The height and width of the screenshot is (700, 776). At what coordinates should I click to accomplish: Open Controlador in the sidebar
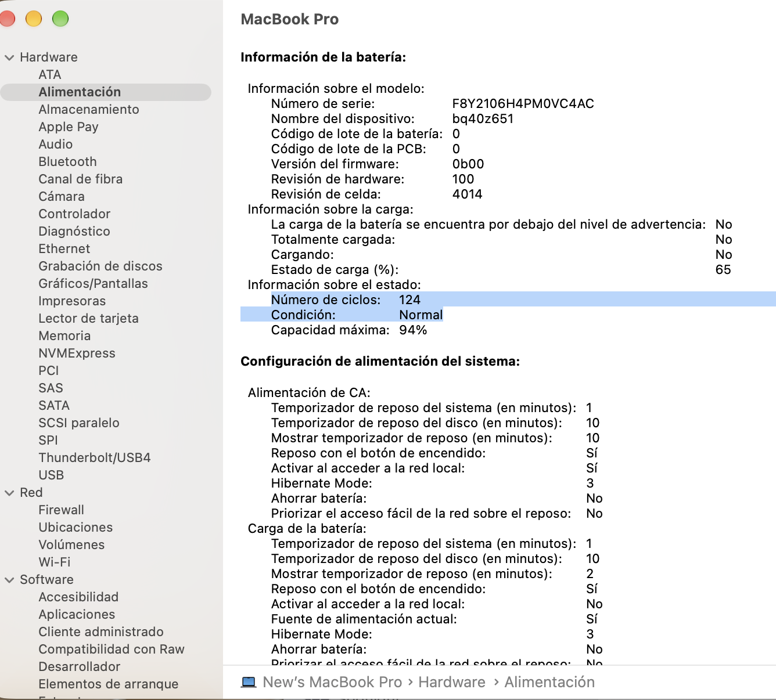[x=74, y=214]
